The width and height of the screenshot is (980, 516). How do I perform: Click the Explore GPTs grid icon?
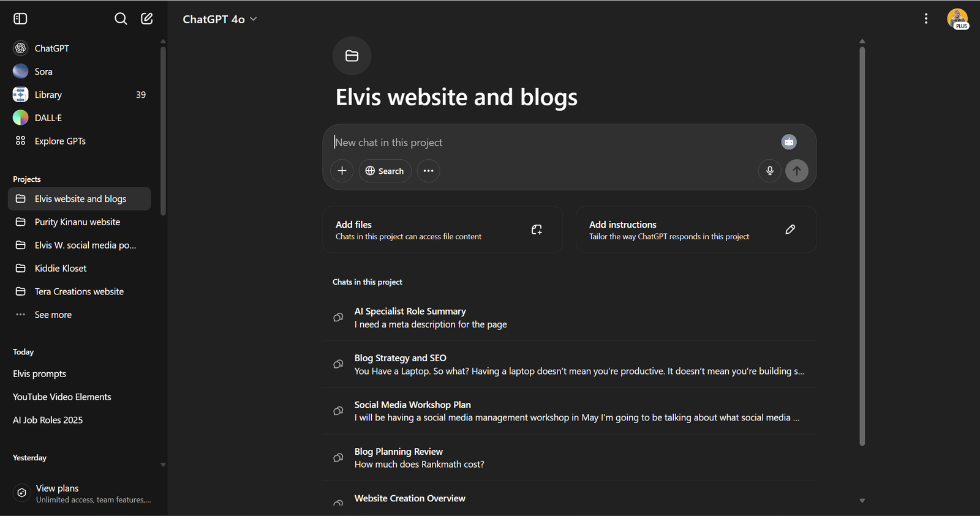pos(20,141)
